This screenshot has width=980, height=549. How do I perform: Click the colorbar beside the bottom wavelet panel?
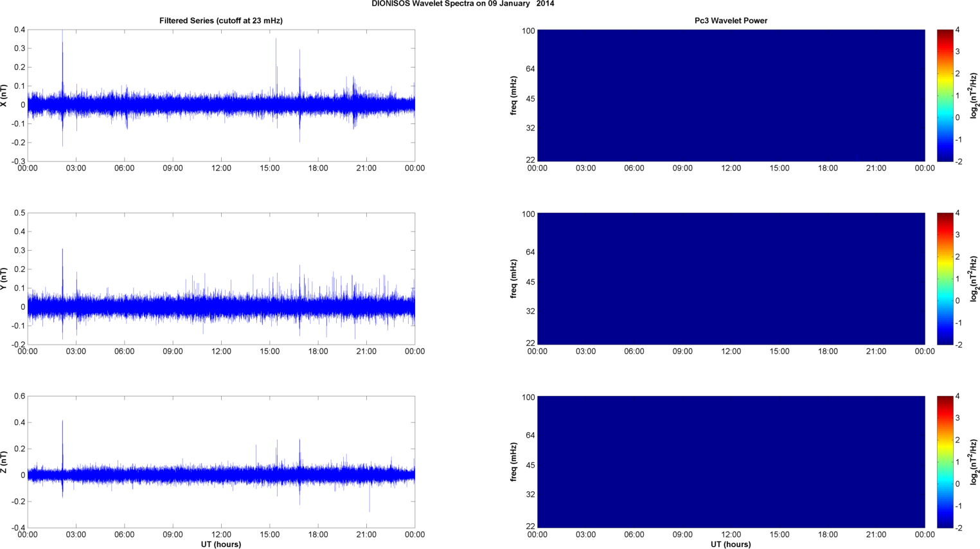click(x=945, y=462)
